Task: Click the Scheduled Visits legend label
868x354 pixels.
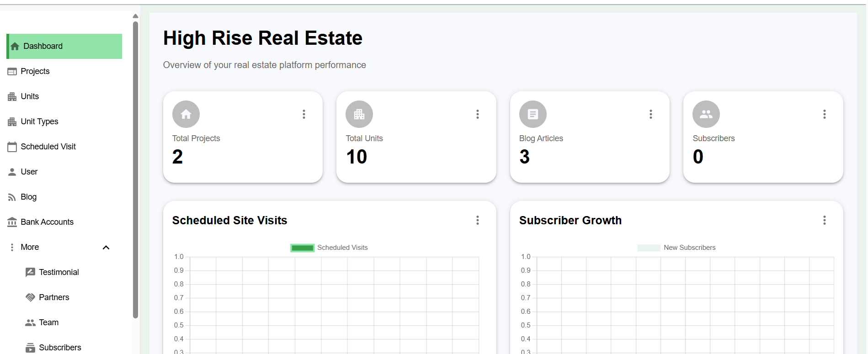Action: click(342, 248)
